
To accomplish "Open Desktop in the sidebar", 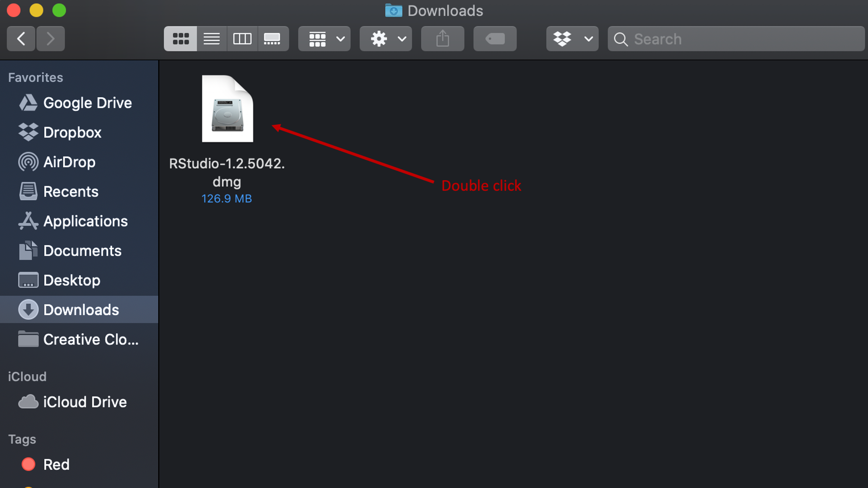I will click(79, 280).
